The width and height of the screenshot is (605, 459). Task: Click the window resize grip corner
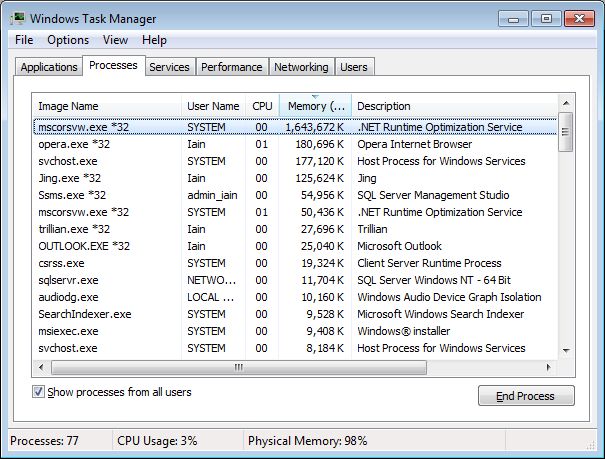591,446
